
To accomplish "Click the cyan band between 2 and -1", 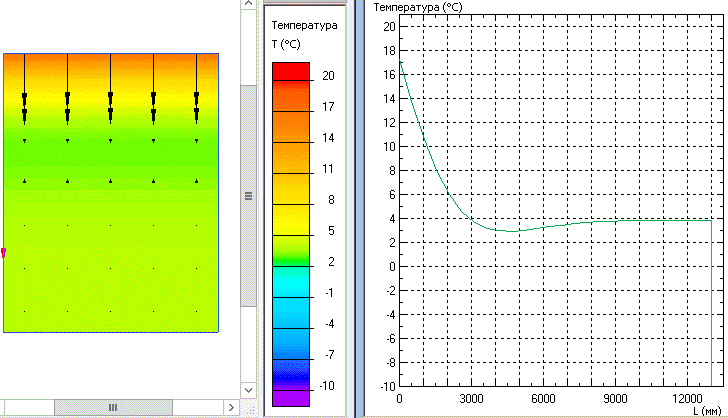I will [291, 282].
